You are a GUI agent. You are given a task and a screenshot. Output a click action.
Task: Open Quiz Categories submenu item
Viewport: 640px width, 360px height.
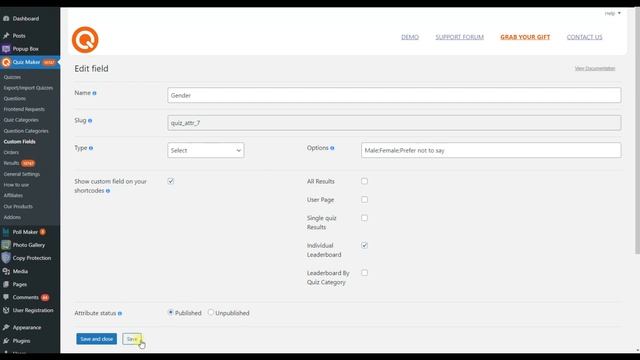[21, 120]
